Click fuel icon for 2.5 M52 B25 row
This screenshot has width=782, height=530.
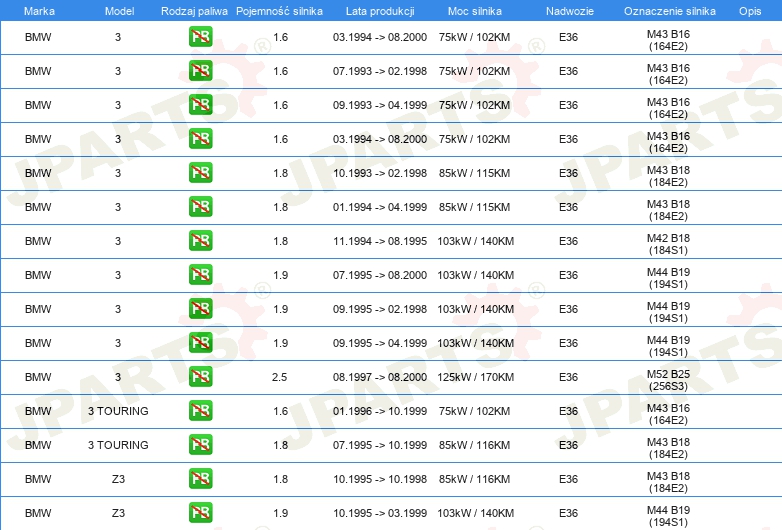coord(200,377)
